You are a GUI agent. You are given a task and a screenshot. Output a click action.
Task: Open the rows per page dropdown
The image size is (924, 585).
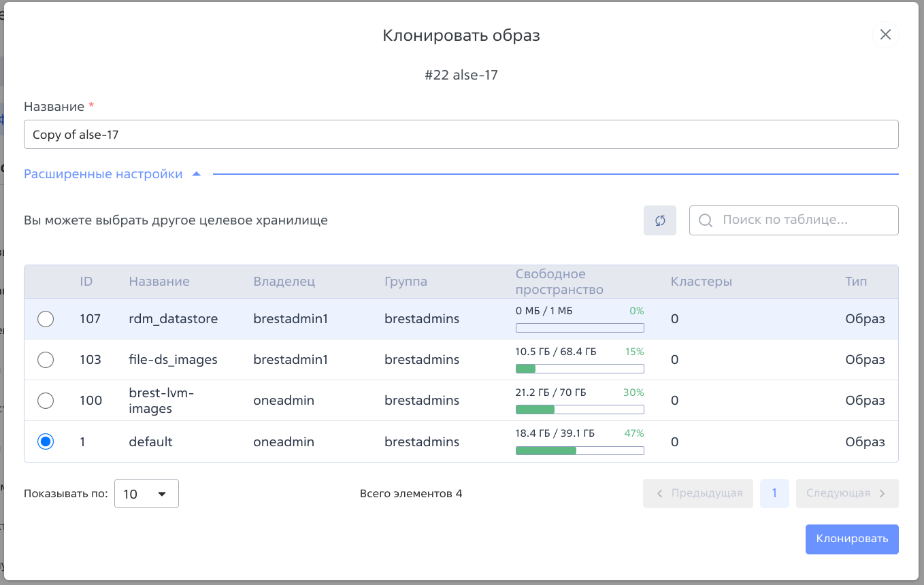(146, 494)
